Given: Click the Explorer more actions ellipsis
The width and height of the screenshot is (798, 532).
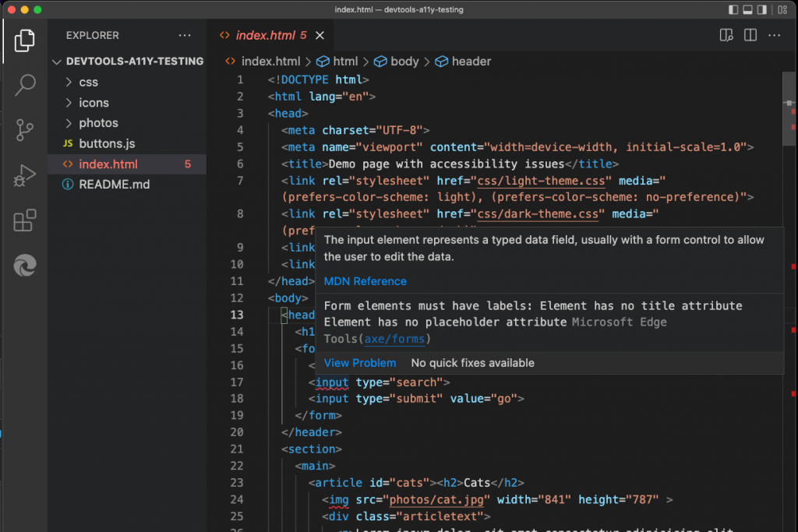Looking at the screenshot, I should (x=185, y=36).
